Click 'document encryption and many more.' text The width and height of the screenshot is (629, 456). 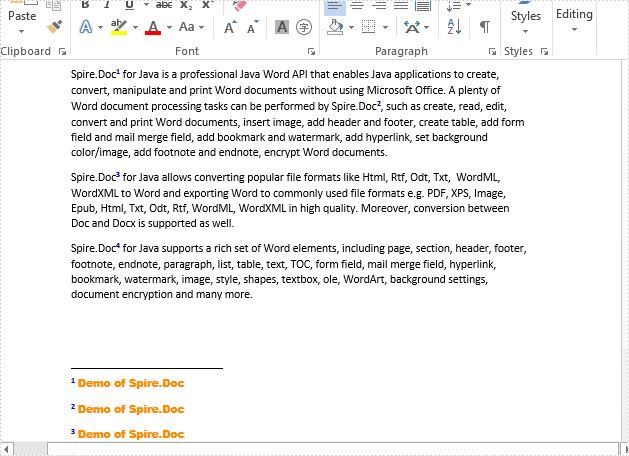162,294
